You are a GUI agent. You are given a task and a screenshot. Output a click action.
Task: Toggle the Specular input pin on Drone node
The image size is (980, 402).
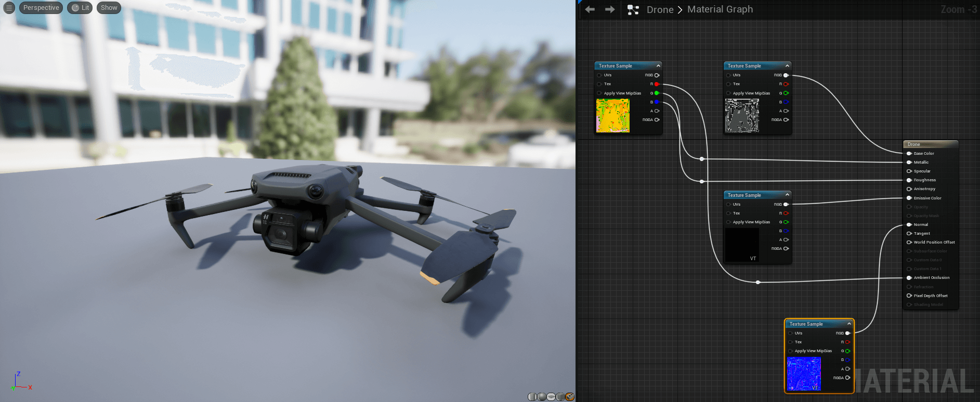tap(909, 171)
